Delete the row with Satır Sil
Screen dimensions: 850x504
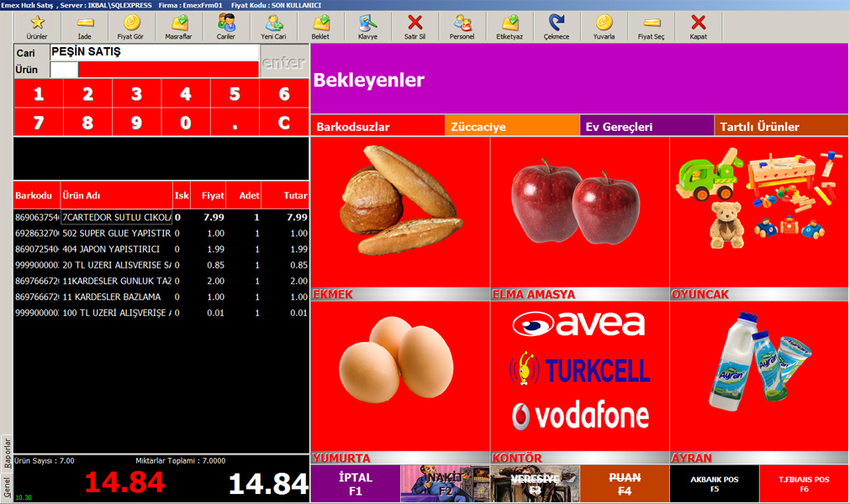pos(414,27)
